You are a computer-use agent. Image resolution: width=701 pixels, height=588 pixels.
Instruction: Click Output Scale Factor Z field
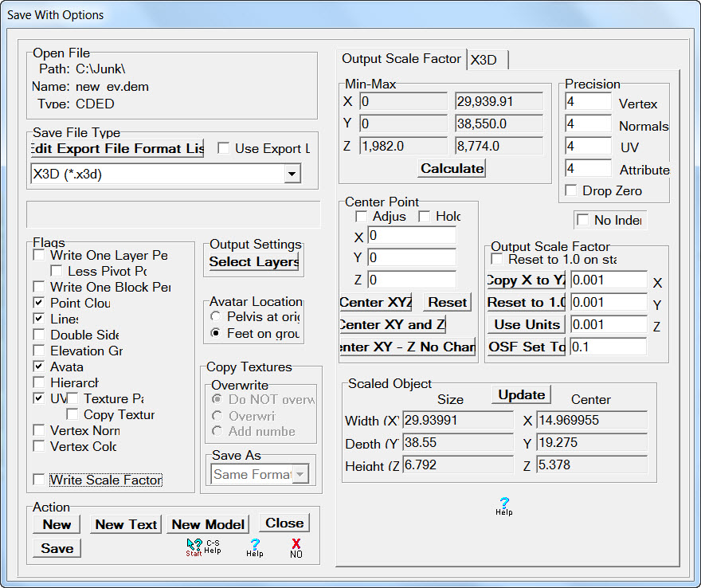point(609,324)
